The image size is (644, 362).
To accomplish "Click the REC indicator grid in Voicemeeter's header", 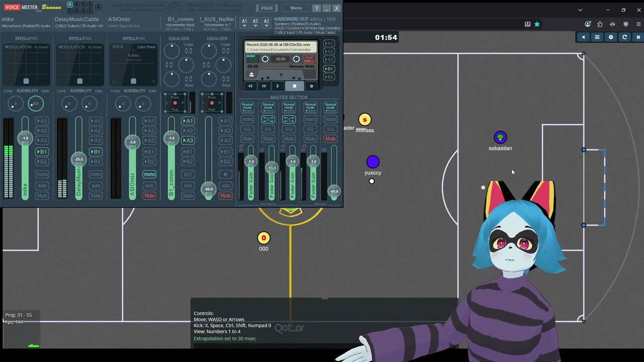I will (x=80, y=8).
